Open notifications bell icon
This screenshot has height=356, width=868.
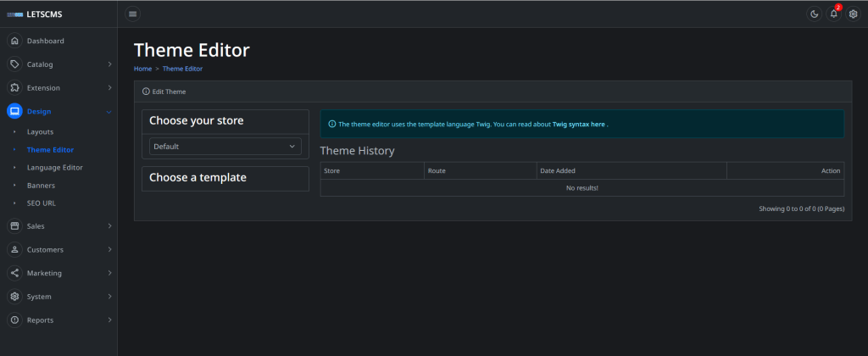[x=834, y=14]
